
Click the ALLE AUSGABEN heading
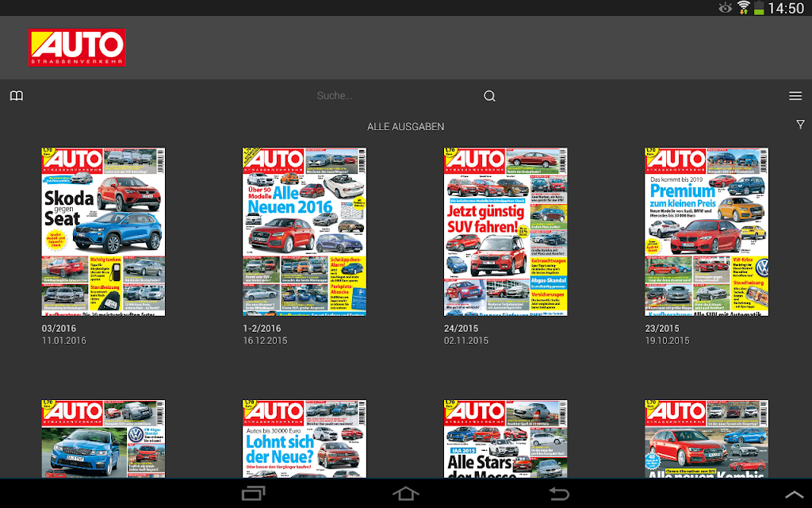pos(405,126)
